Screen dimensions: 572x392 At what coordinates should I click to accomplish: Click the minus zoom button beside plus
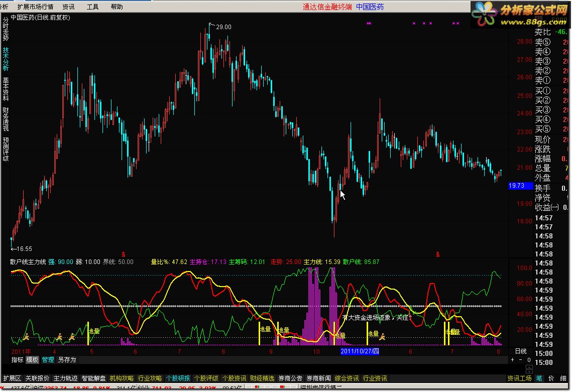click(521, 360)
